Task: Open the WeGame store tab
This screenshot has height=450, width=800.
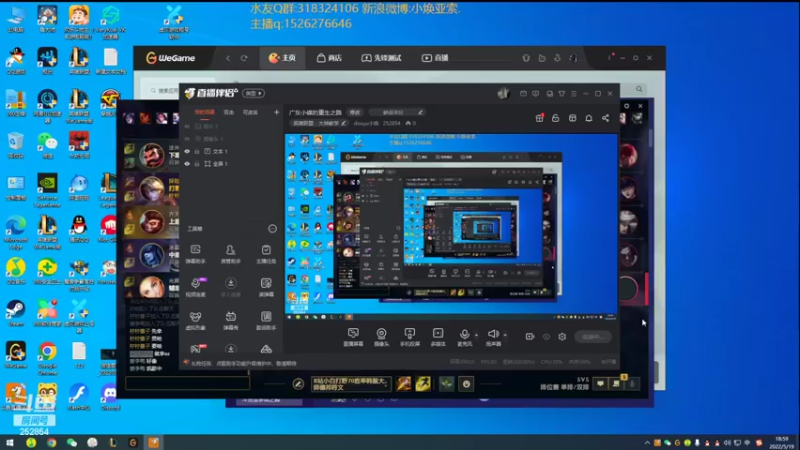Action: (x=329, y=58)
